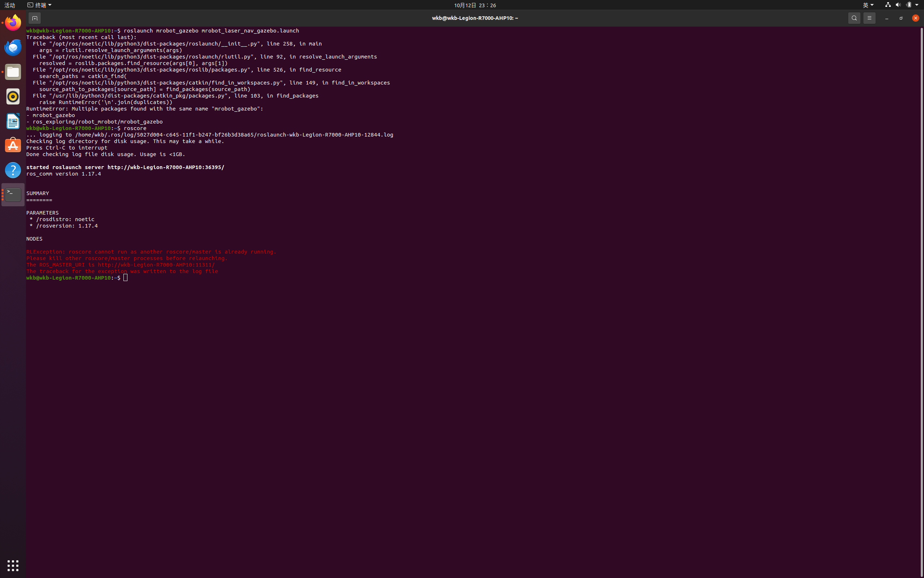
Task: Restore the terminal window size
Action: click(x=901, y=18)
